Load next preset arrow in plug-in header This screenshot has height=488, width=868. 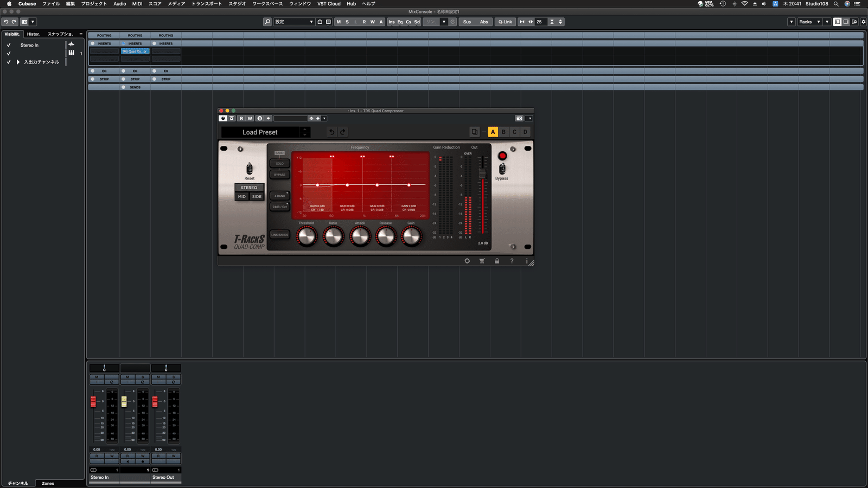pos(318,118)
